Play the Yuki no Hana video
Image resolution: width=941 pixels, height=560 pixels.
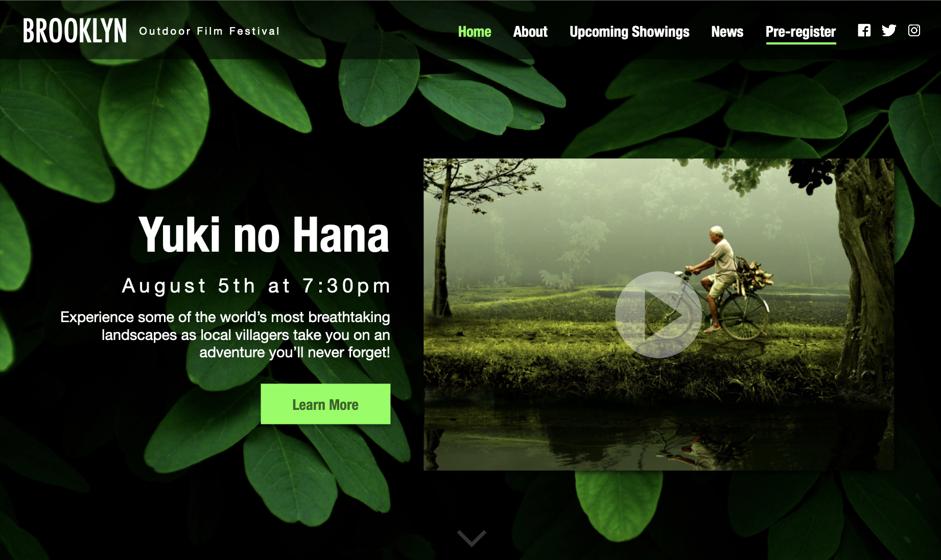pos(658,314)
